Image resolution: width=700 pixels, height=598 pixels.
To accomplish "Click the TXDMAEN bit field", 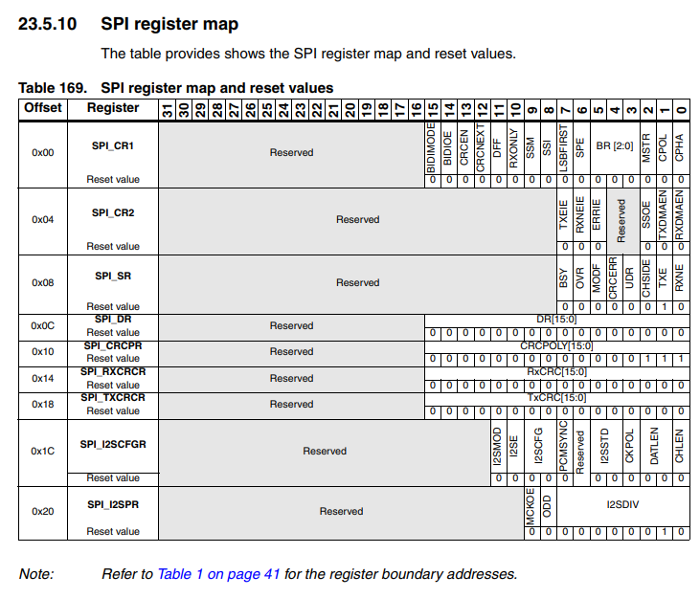I will pyautogui.click(x=663, y=214).
